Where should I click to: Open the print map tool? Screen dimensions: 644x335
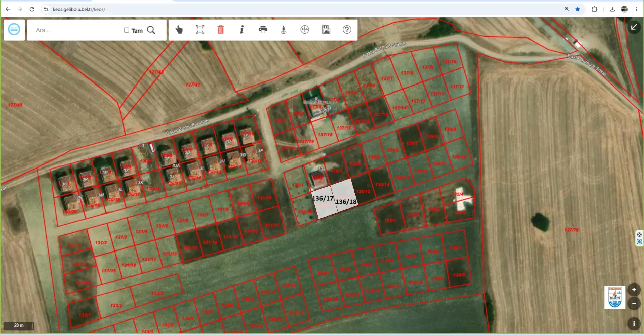point(263,30)
